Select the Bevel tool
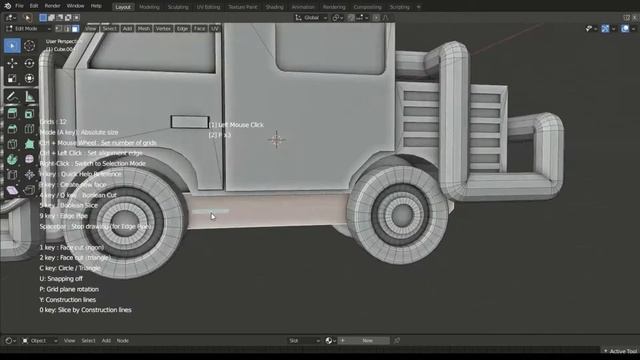The height and width of the screenshot is (360, 640). point(12,129)
